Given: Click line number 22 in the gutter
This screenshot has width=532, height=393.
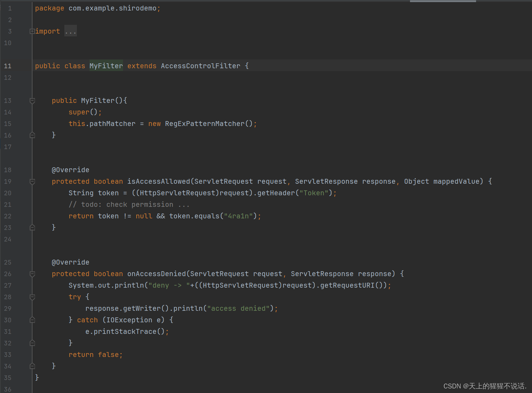Looking at the screenshot, I should pos(8,216).
